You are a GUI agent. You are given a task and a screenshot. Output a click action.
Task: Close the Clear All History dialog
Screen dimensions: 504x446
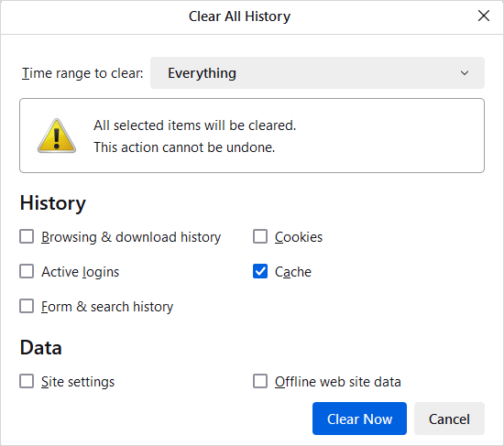point(484,16)
